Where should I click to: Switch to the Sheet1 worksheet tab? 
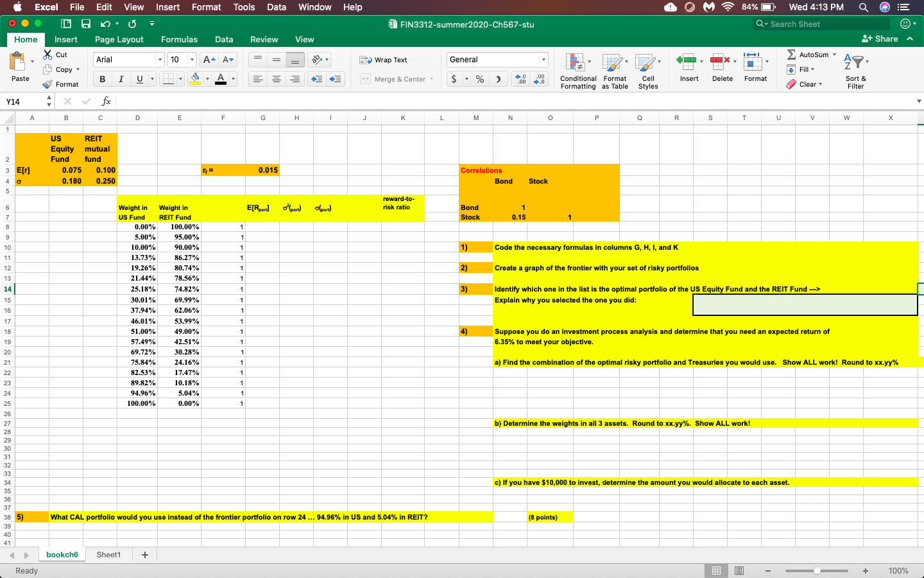point(108,554)
